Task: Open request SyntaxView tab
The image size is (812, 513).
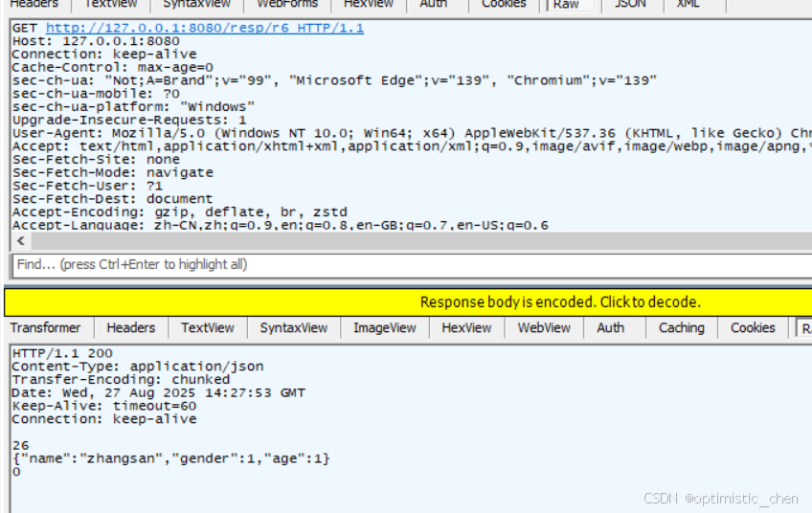Action: [x=197, y=4]
